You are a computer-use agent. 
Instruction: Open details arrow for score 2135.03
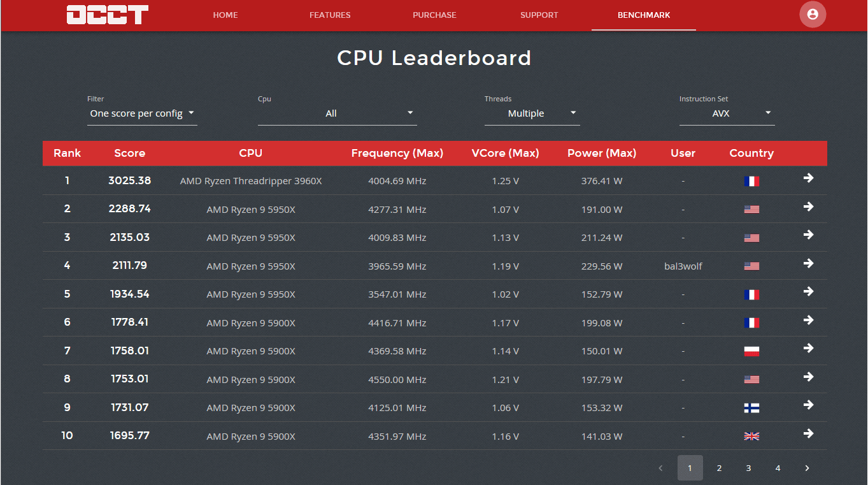[808, 235]
